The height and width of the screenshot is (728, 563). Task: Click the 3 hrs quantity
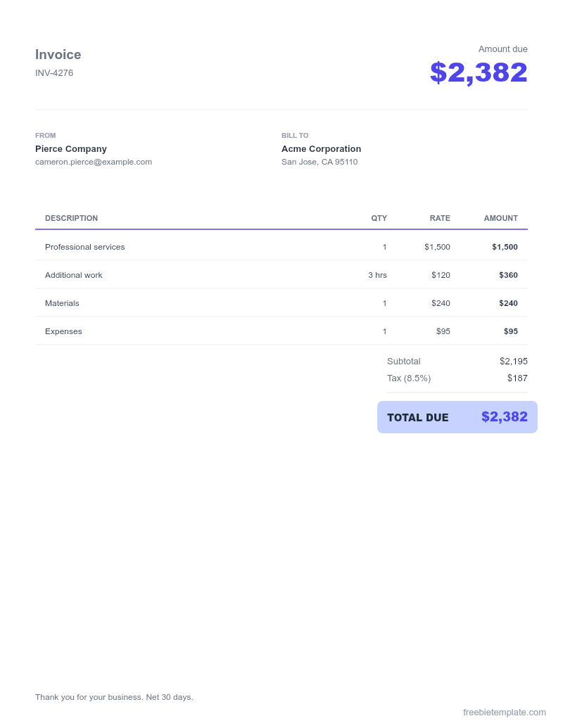pos(378,275)
